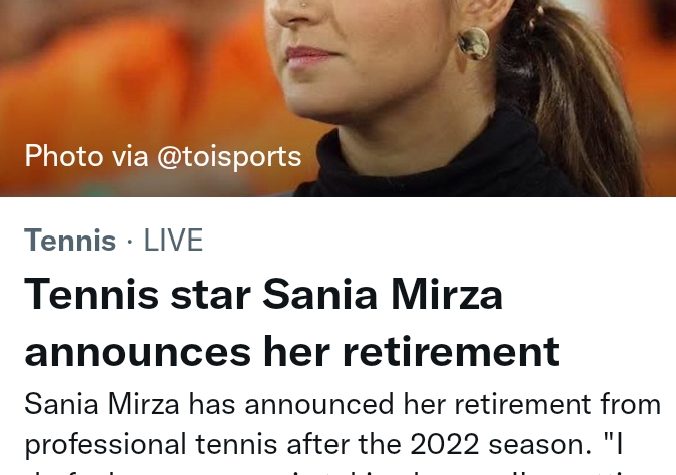Open the Tennis topic label
Image resolution: width=676 pixels, height=475 pixels.
click(x=70, y=241)
